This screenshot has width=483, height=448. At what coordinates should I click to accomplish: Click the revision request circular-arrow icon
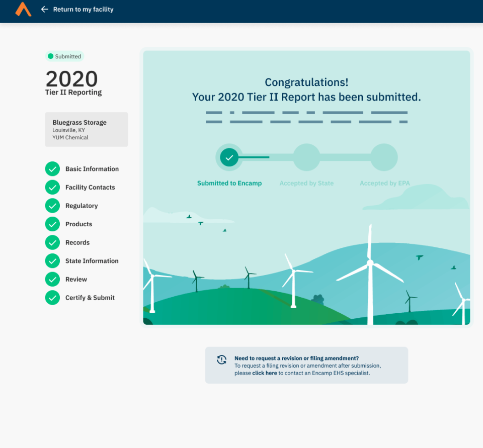coord(222,360)
